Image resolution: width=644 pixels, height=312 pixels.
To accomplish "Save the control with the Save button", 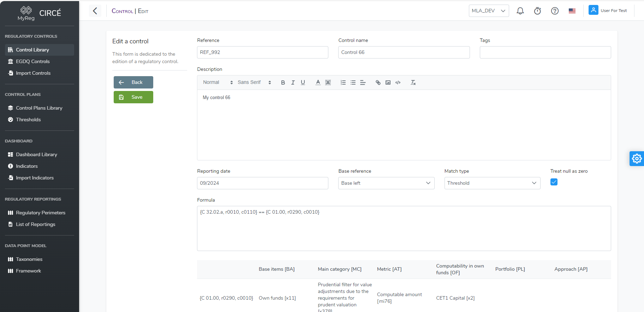I will tap(133, 97).
